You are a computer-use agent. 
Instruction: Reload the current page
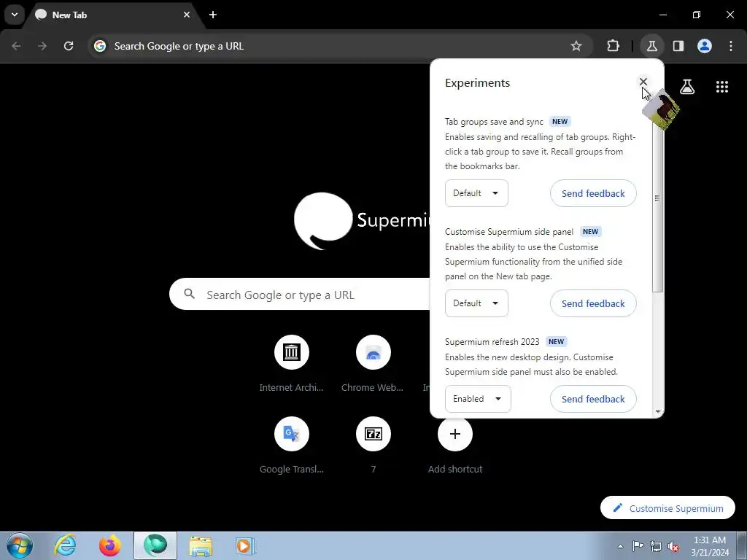[69, 46]
